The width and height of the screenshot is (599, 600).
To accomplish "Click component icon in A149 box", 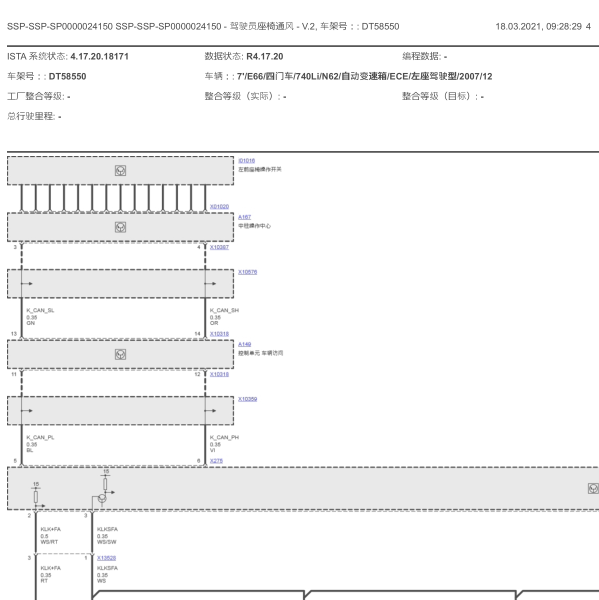I will coord(121,354).
